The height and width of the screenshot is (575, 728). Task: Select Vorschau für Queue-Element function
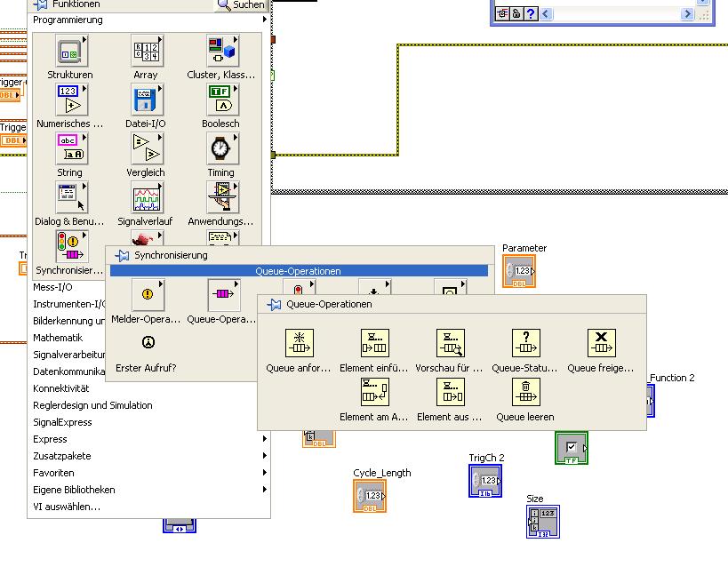coord(451,343)
